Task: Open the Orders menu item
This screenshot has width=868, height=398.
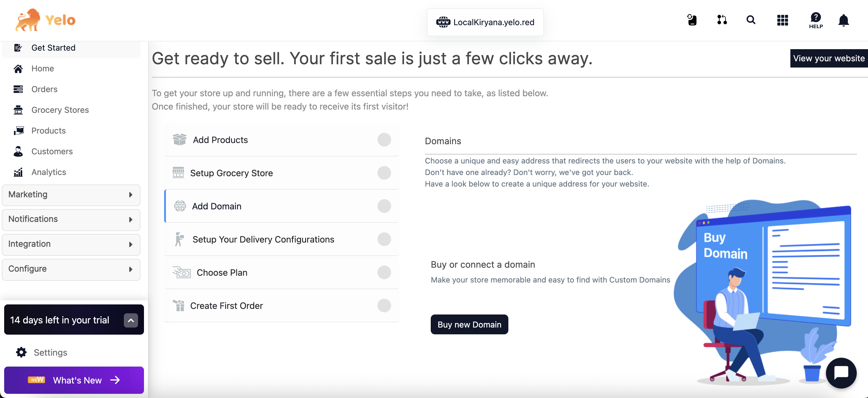Action: [45, 89]
